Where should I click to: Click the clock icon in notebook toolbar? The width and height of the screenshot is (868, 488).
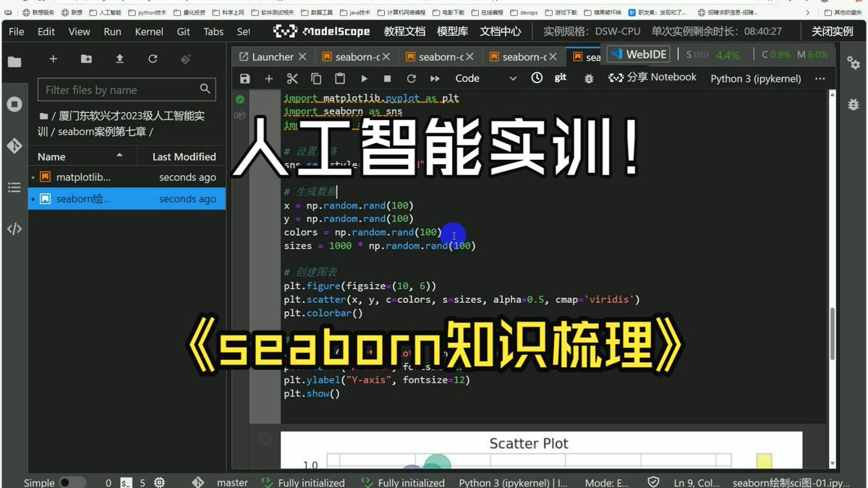click(537, 78)
